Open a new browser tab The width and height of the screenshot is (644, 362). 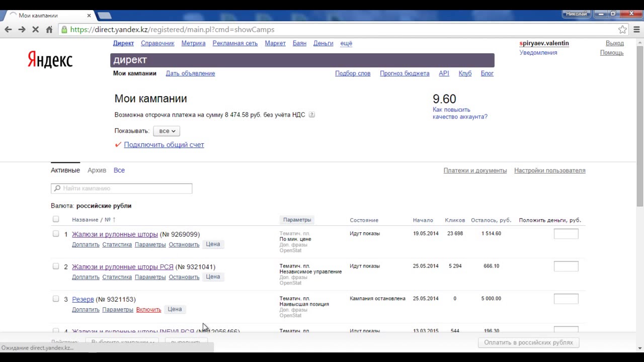pos(105,16)
